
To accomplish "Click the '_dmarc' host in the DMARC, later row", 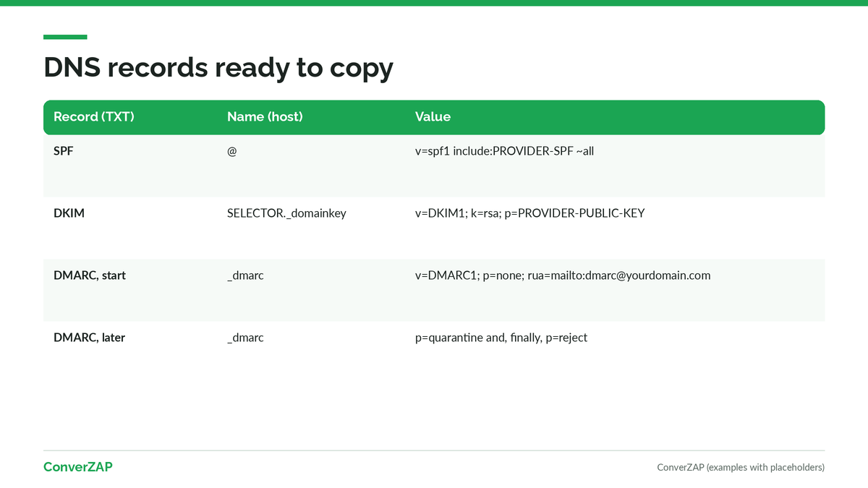I will pos(245,338).
